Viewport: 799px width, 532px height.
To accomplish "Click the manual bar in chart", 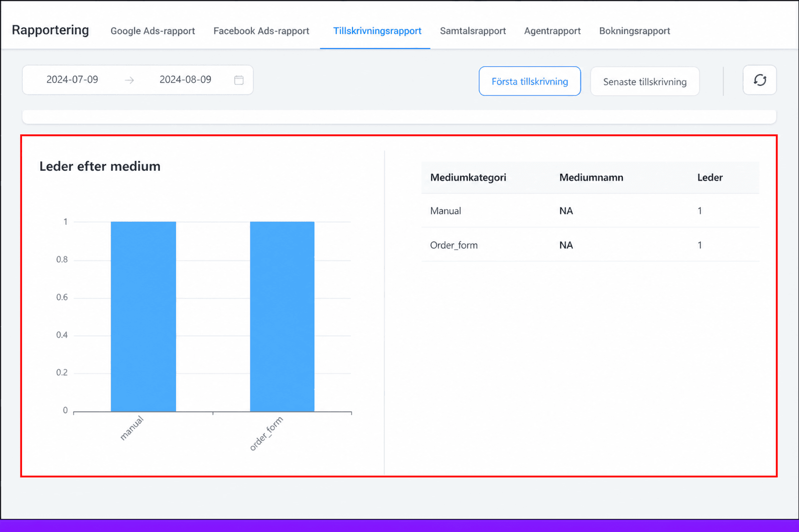I will pyautogui.click(x=143, y=317).
